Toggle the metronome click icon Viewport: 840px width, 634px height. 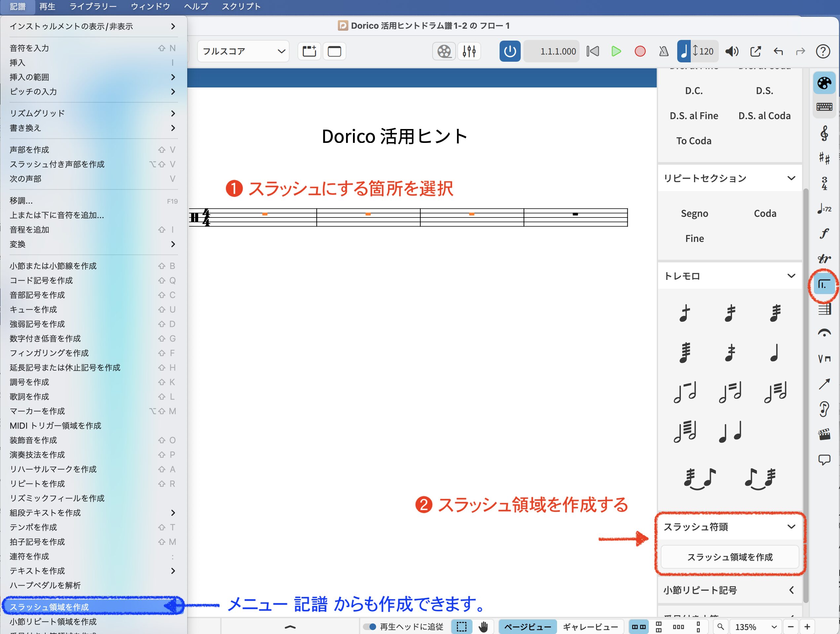pos(663,51)
